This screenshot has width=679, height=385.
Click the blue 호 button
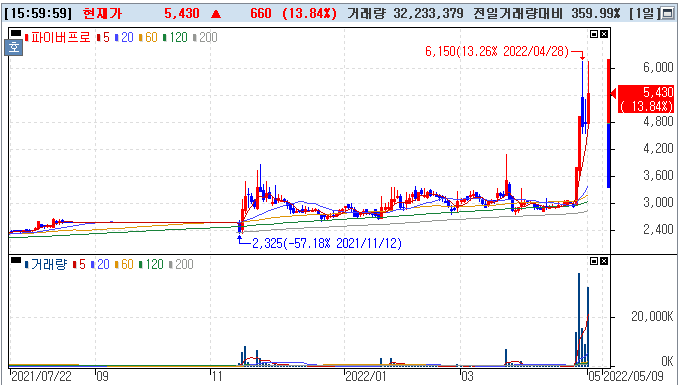14,47
